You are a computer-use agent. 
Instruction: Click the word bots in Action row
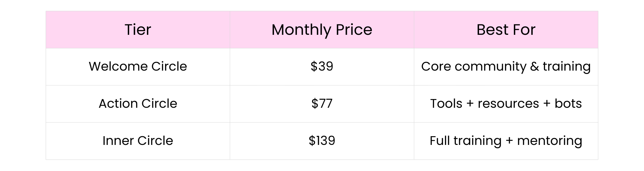[x=568, y=104]
